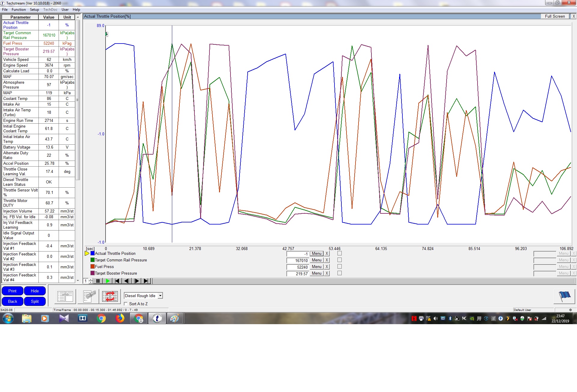This screenshot has height=392, width=577.
Task: Step forward one frame
Action: (x=136, y=281)
